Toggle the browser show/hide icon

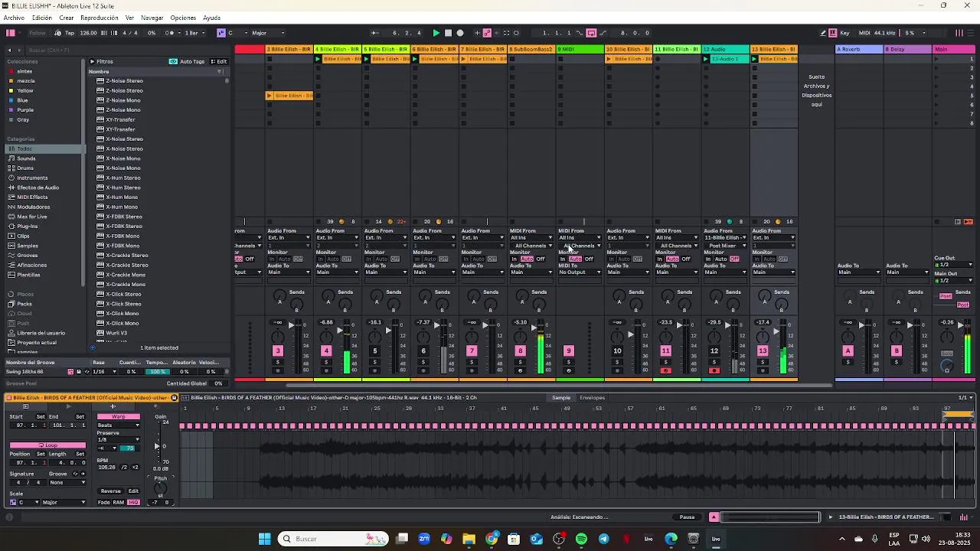click(x=10, y=33)
